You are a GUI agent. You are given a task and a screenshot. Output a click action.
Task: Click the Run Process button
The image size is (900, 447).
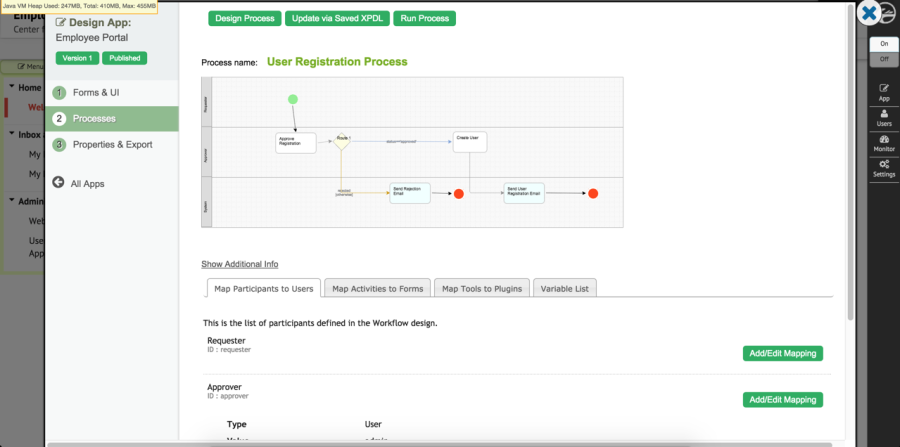pyautogui.click(x=424, y=19)
